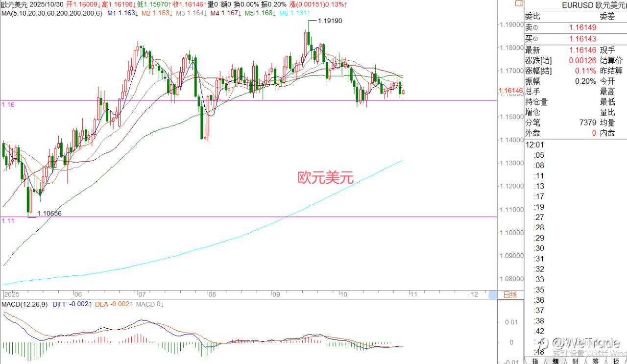The image size is (627, 364).
Task: Open the 日线 daily period selector
Action: click(x=510, y=294)
